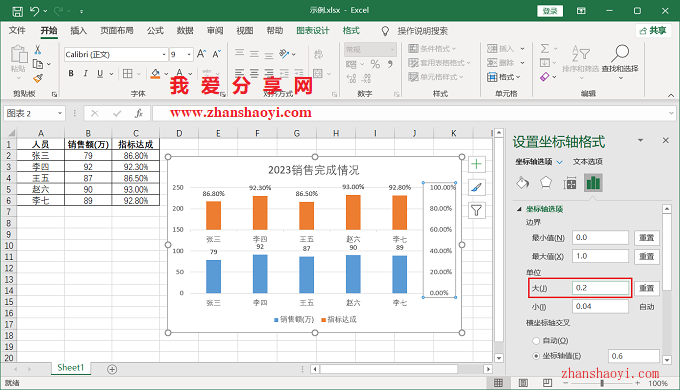Viewport: 680px width, 390px height.
Task: Add new sheet with plus icon
Action: [112, 369]
